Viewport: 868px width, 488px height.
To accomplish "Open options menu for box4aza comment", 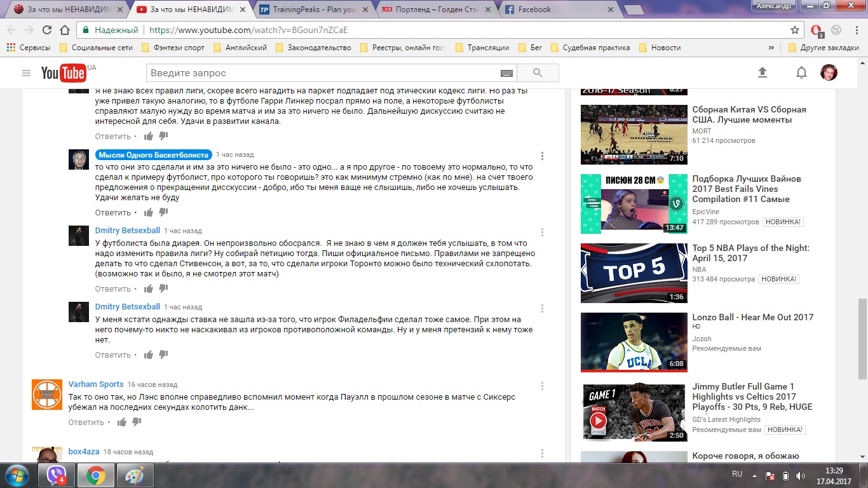I will point(542,453).
